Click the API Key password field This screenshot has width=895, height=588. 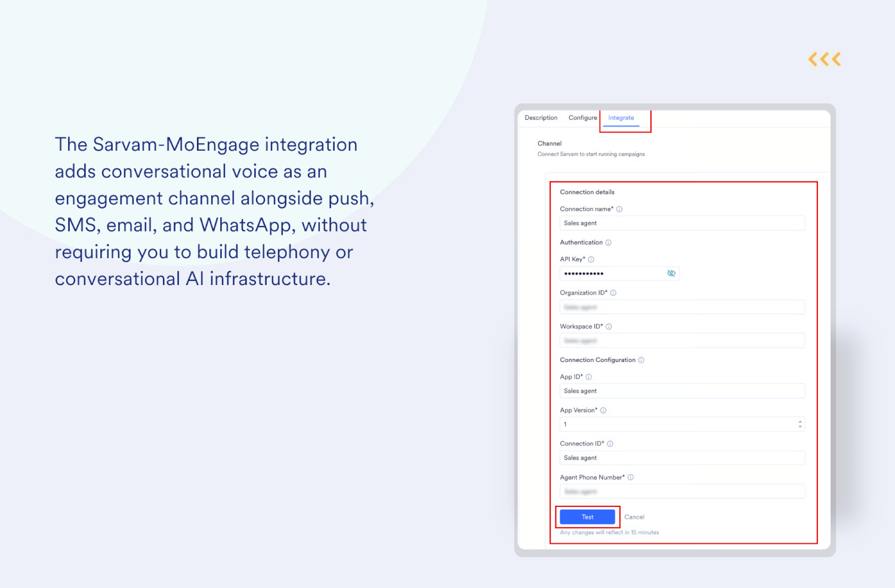[619, 273]
